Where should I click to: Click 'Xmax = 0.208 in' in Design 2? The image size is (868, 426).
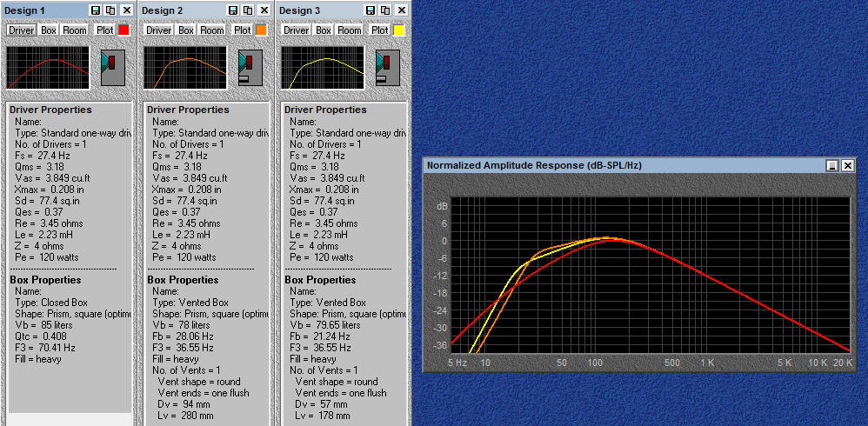coord(186,190)
